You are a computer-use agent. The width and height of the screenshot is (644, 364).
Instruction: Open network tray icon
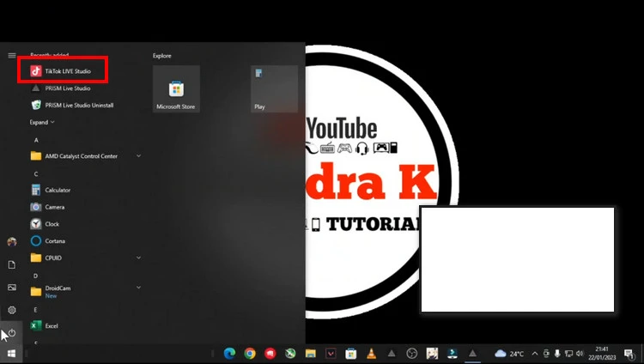click(568, 354)
